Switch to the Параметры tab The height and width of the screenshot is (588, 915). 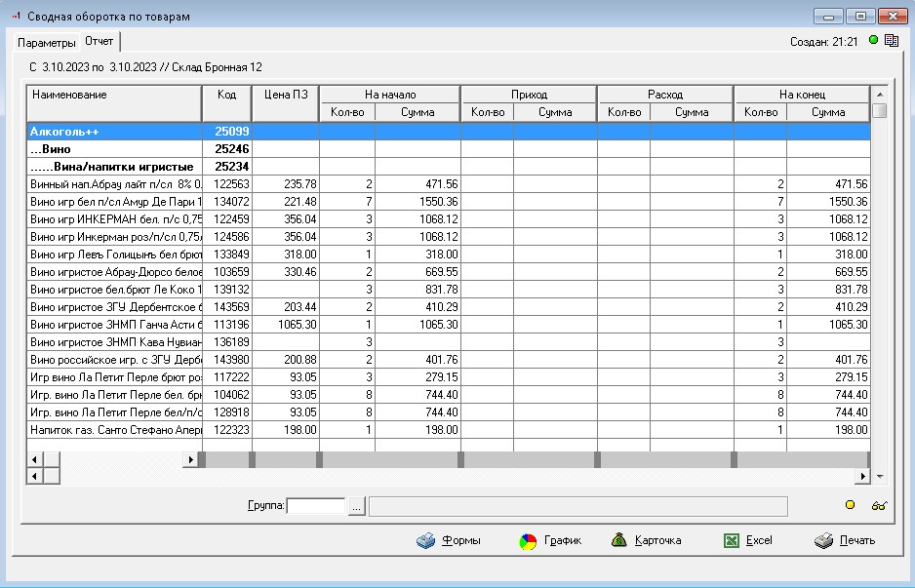pyautogui.click(x=46, y=43)
